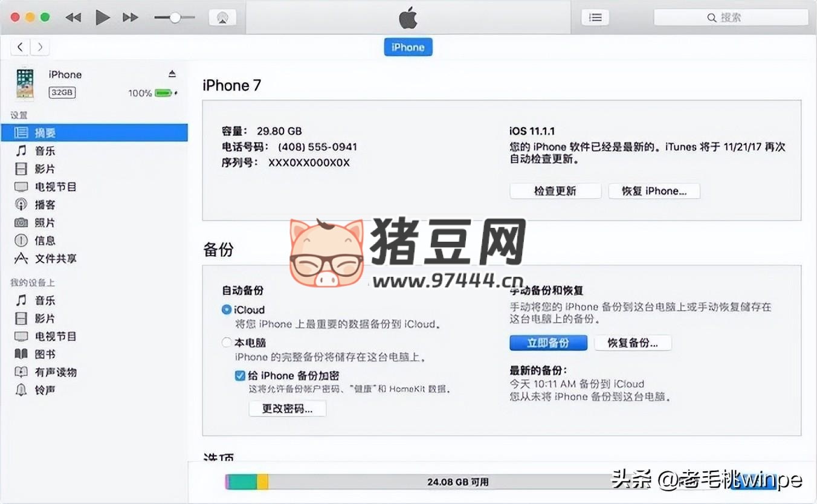Open 播客 (Podcasts) in the sidebar
The height and width of the screenshot is (504, 817).
point(45,204)
